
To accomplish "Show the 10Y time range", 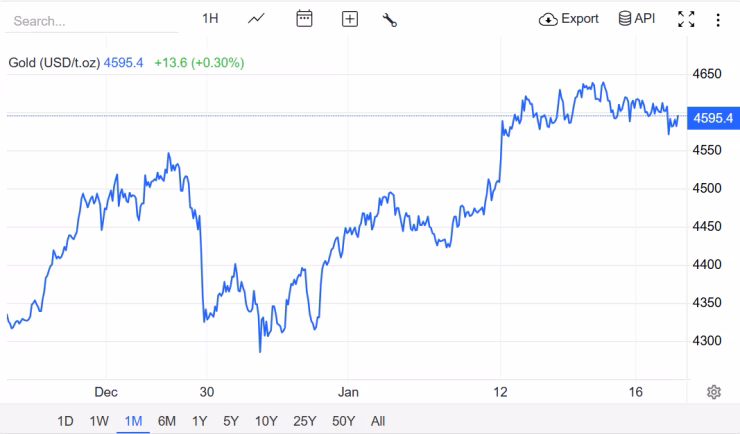I will point(266,421).
